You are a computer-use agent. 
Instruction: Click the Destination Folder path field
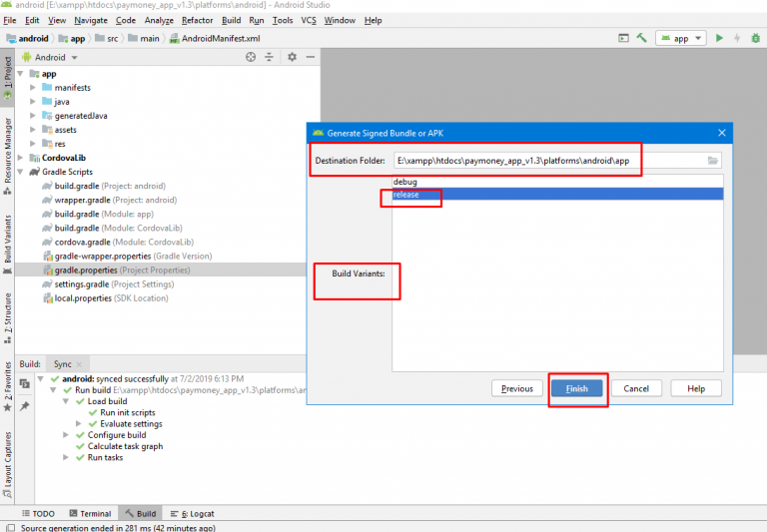[x=544, y=161]
